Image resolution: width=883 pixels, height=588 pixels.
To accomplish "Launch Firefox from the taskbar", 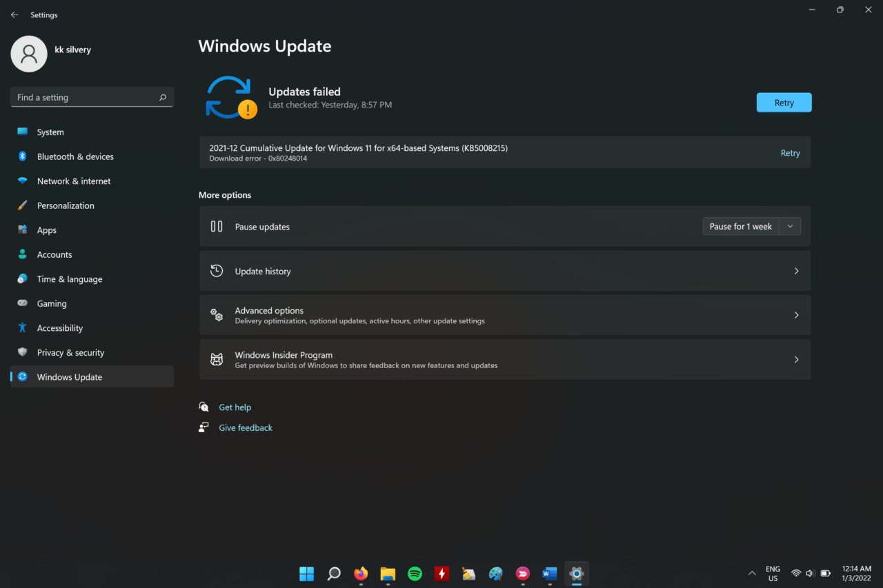I will 361,574.
